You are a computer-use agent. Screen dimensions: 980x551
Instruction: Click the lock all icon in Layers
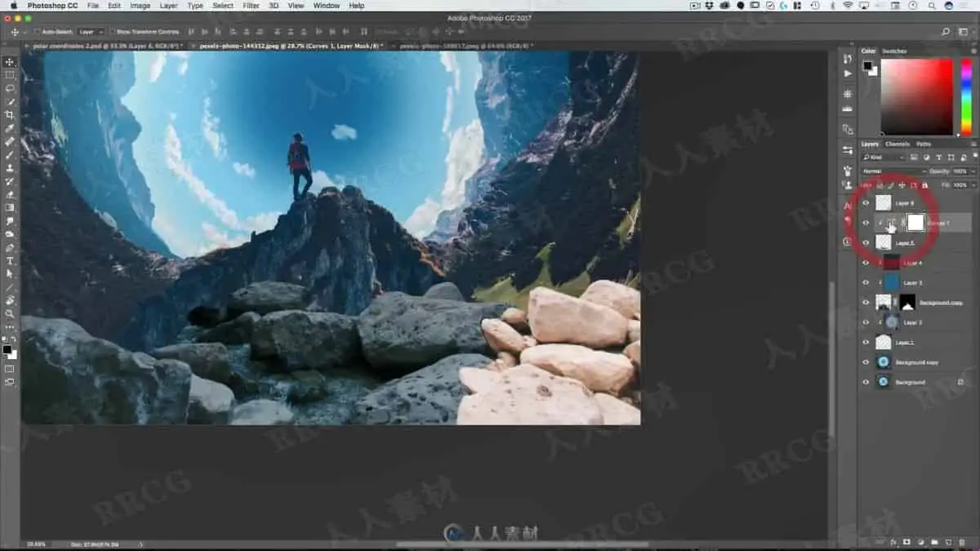coord(924,185)
